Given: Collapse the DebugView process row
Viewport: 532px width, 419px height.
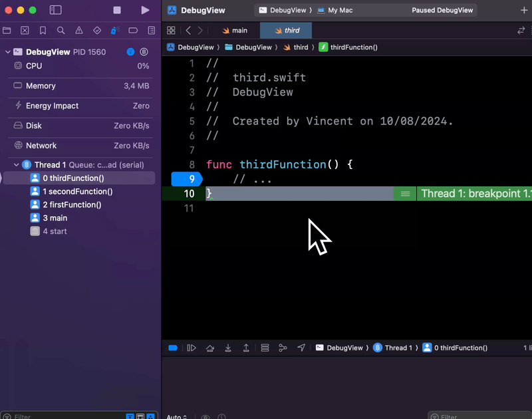Looking at the screenshot, I should point(8,52).
